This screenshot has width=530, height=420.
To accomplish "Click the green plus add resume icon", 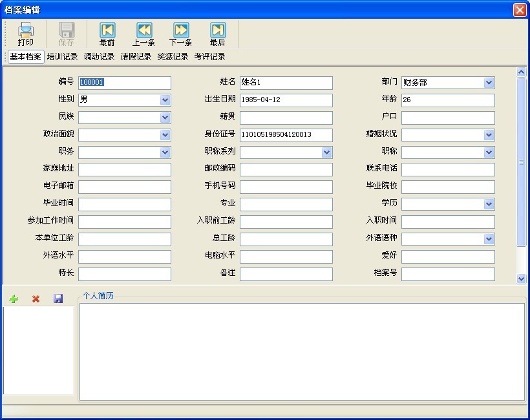I will coord(14,299).
